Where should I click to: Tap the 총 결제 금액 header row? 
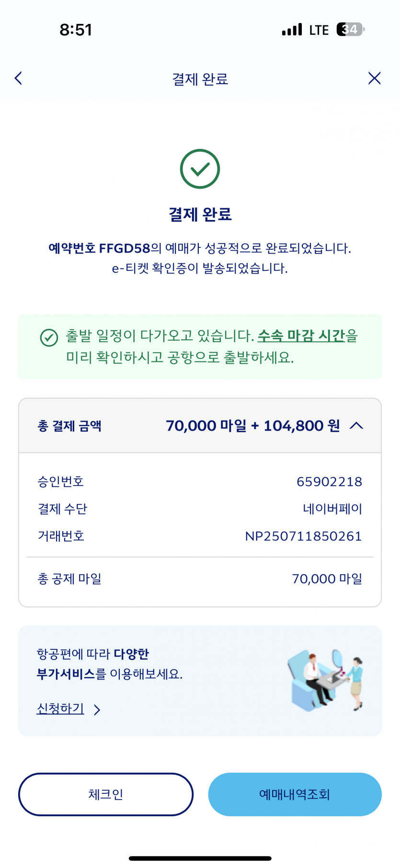200,425
